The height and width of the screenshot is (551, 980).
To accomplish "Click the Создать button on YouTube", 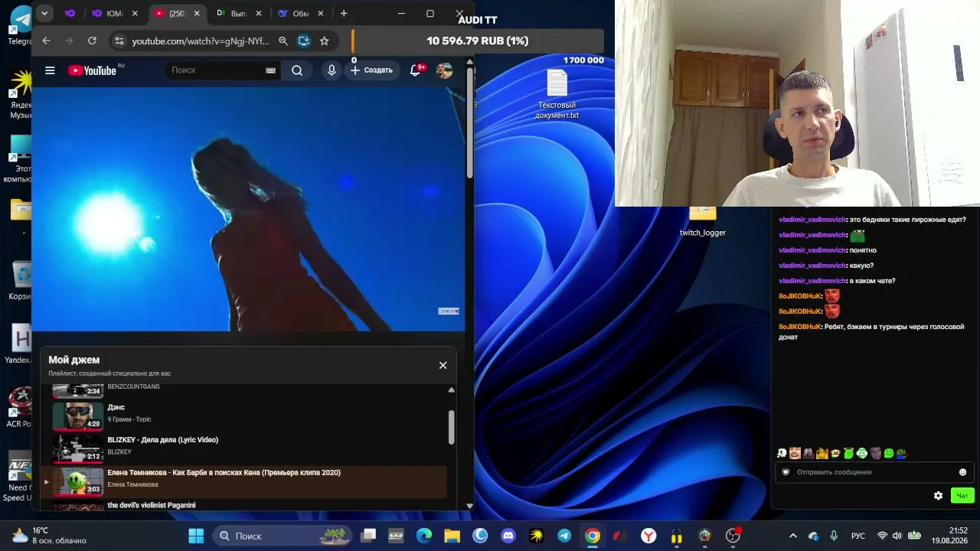I will [x=372, y=70].
